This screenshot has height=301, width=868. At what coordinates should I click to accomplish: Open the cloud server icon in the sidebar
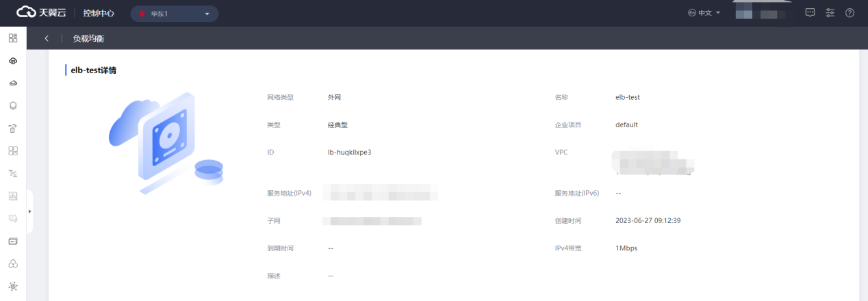point(13,61)
